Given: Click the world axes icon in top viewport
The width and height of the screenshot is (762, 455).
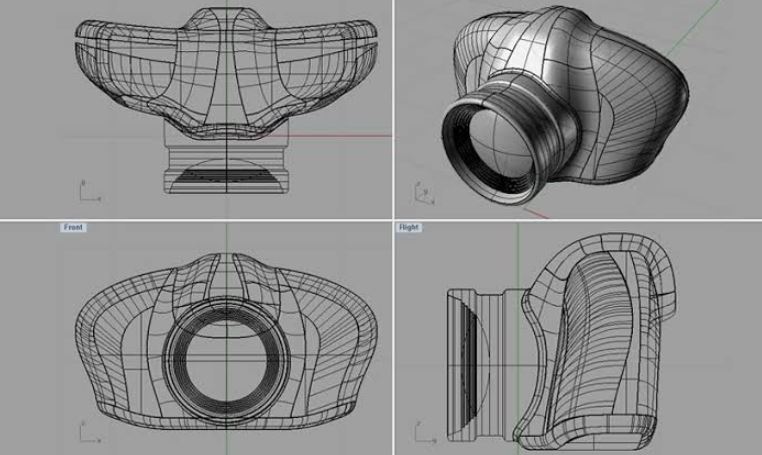Looking at the screenshot, I should click(x=90, y=191).
